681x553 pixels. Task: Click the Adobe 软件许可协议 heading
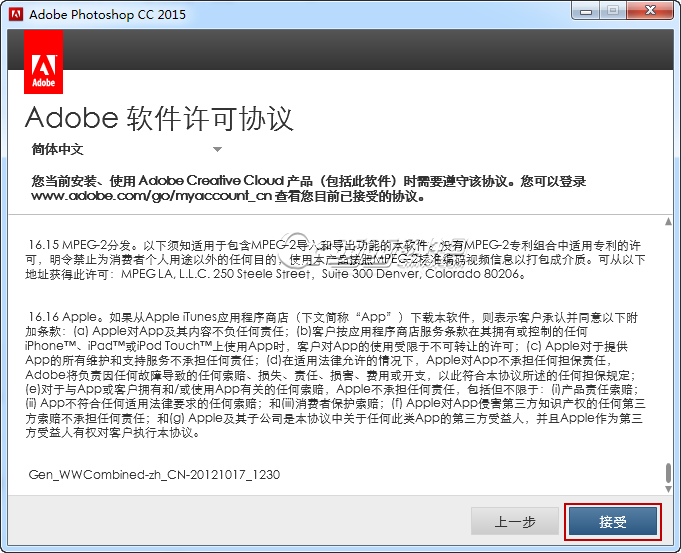pos(159,118)
